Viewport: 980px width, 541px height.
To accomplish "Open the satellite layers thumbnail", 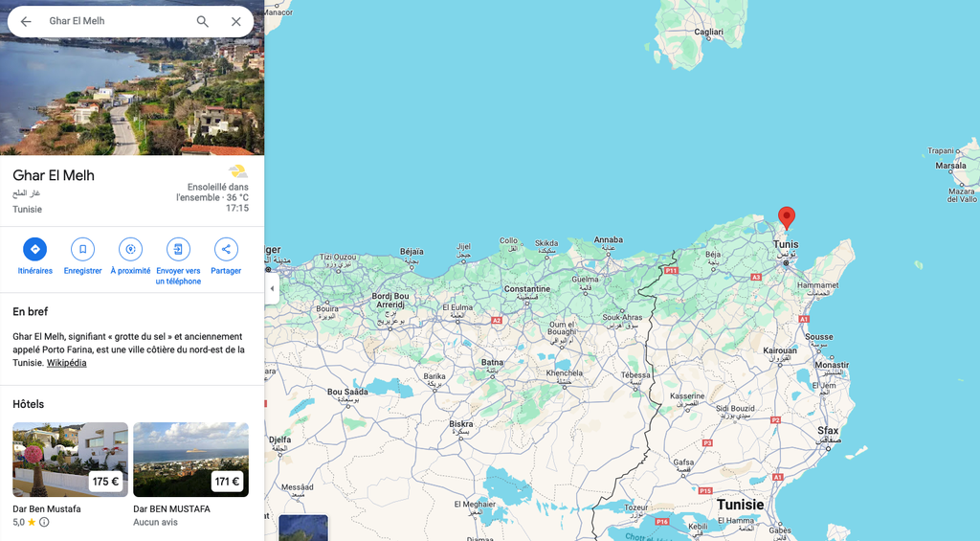I will [x=303, y=528].
